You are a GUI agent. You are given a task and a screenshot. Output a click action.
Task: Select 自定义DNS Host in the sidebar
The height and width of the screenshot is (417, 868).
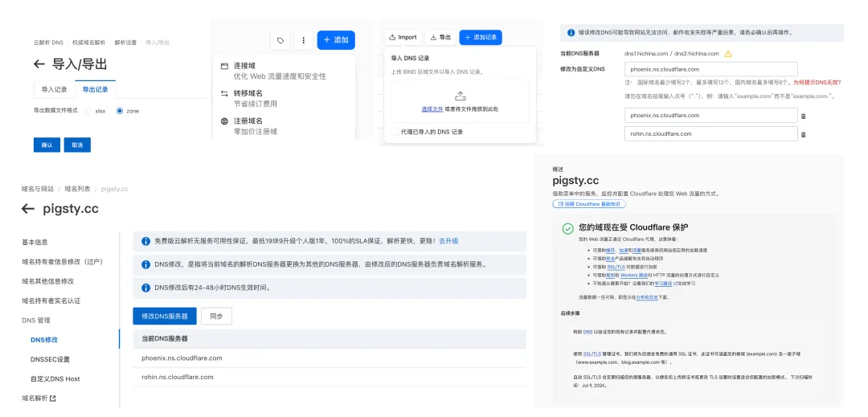55,379
